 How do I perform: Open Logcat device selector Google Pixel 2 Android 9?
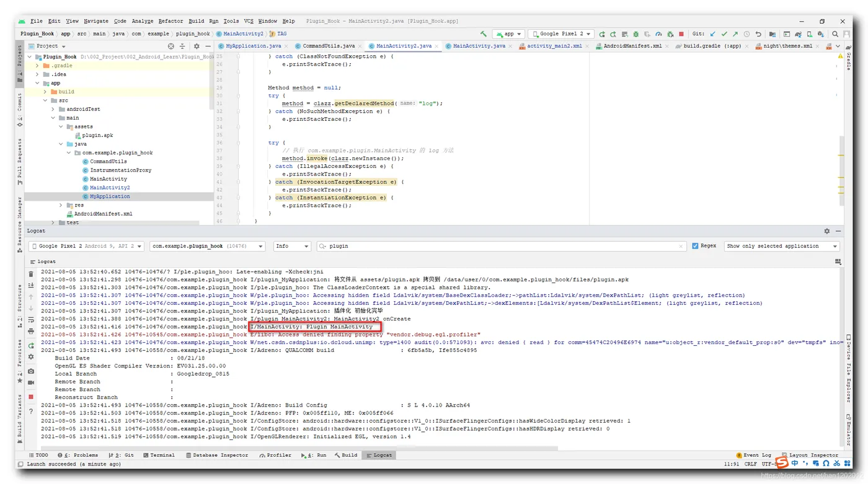[87, 246]
